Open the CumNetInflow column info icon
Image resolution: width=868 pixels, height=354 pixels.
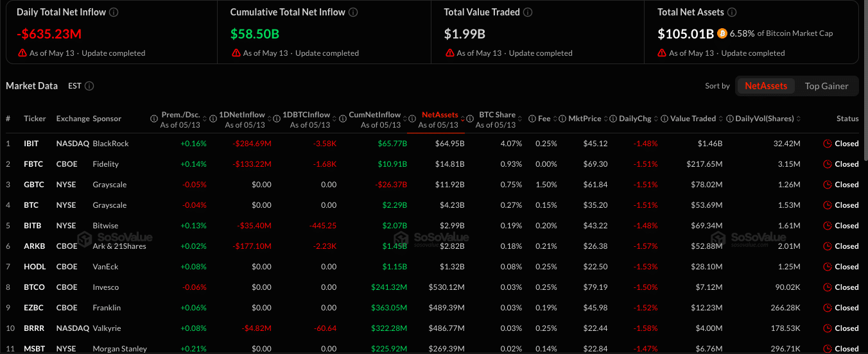click(x=343, y=119)
